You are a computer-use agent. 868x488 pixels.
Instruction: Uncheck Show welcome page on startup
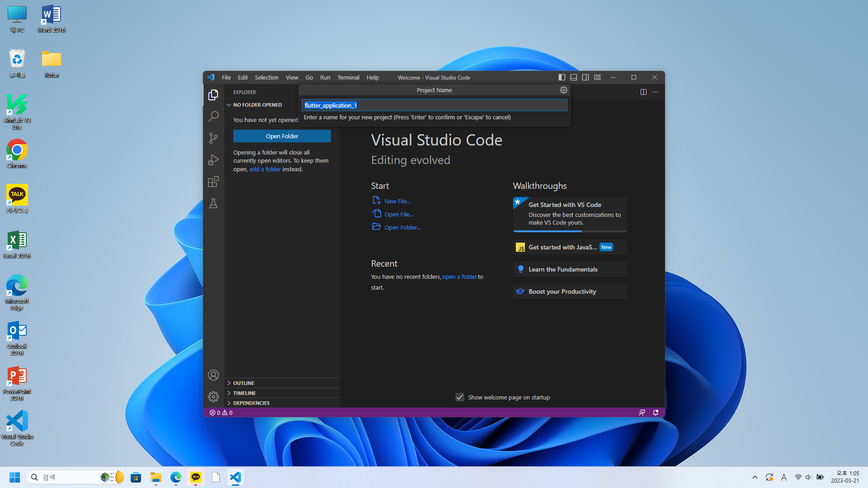[x=460, y=397]
